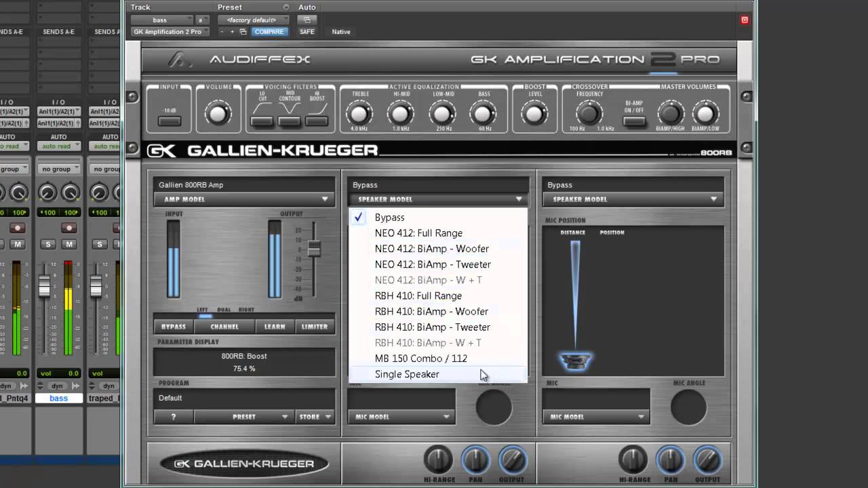The image size is (868, 488).
Task: Click the middle section Hi-Range knob
Action: tap(438, 460)
